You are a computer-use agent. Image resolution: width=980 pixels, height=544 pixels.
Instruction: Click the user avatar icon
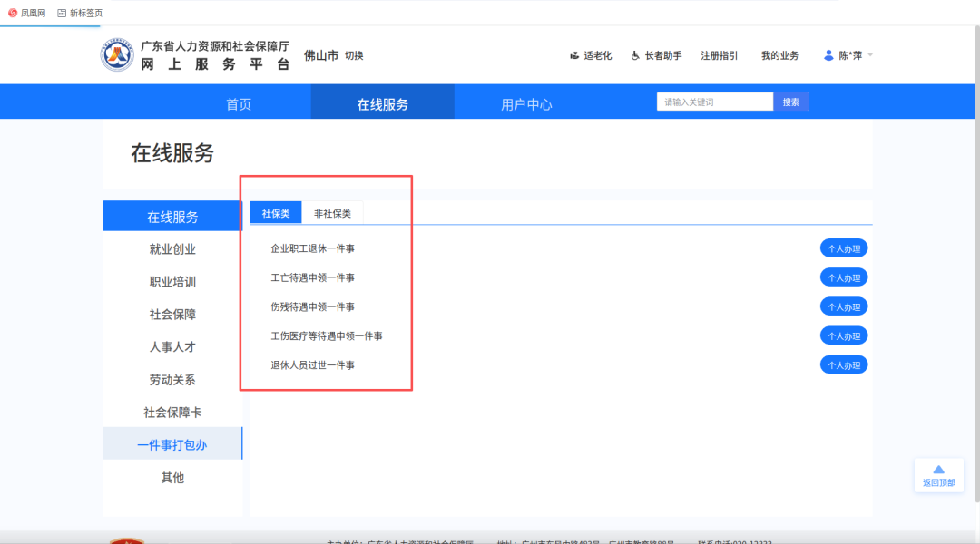click(828, 55)
